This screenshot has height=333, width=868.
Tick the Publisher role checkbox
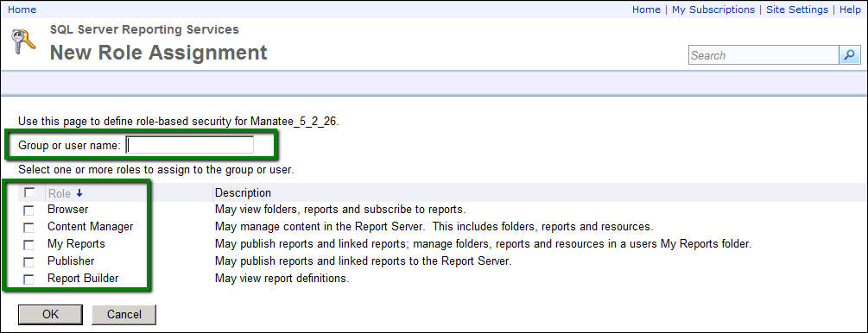click(29, 261)
